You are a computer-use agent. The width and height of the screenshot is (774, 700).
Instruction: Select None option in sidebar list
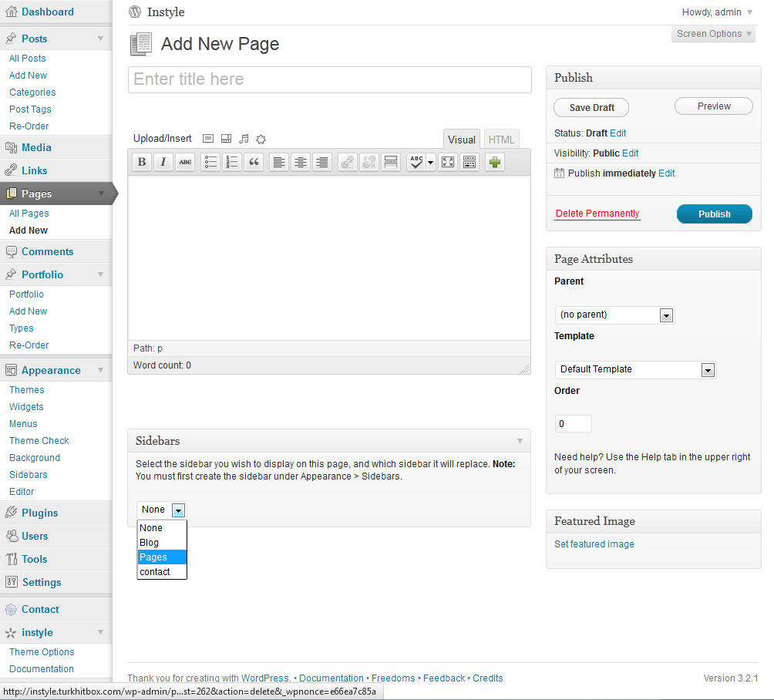tap(162, 528)
